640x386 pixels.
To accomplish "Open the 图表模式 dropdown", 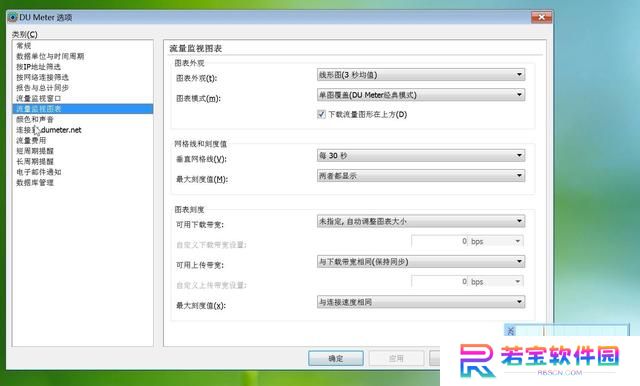I will pyautogui.click(x=421, y=95).
